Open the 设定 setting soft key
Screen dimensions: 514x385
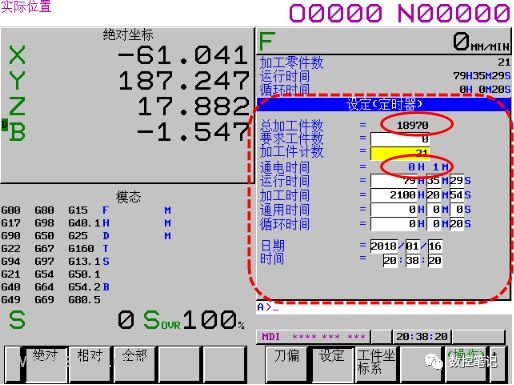click(332, 364)
